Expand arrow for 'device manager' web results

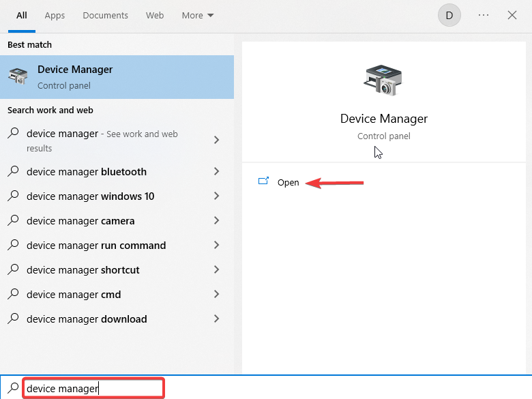coord(216,140)
